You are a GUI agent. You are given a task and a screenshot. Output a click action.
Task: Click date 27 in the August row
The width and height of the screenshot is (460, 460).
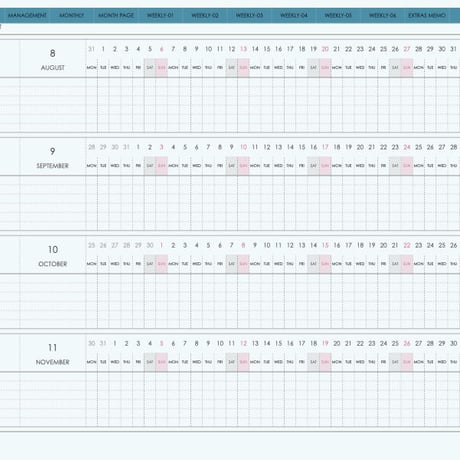(x=407, y=49)
